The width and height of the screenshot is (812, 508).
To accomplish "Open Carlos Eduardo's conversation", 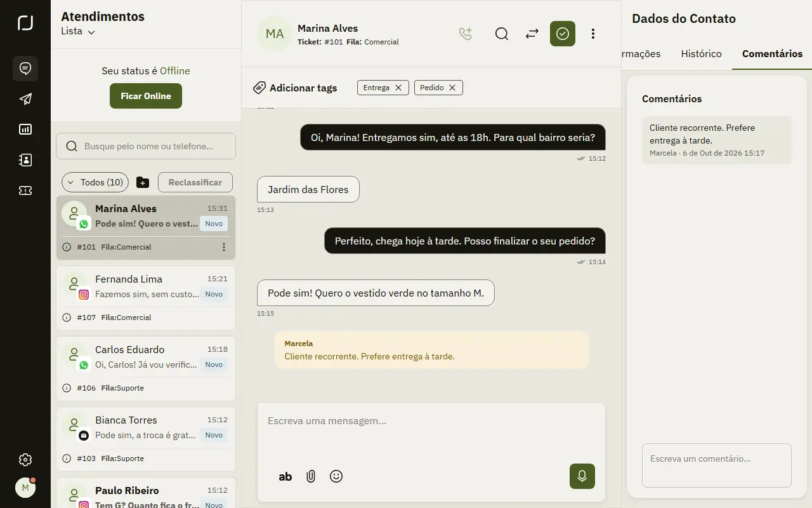I will pos(146,369).
